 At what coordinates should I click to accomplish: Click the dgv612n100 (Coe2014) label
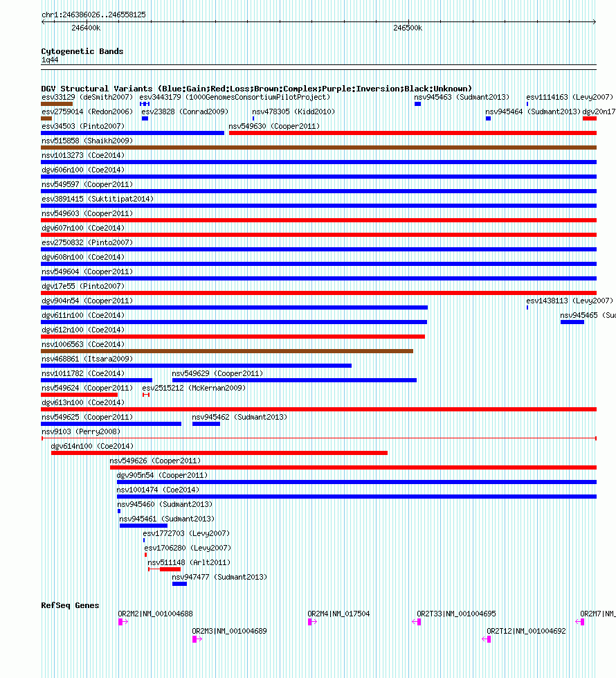click(x=83, y=330)
